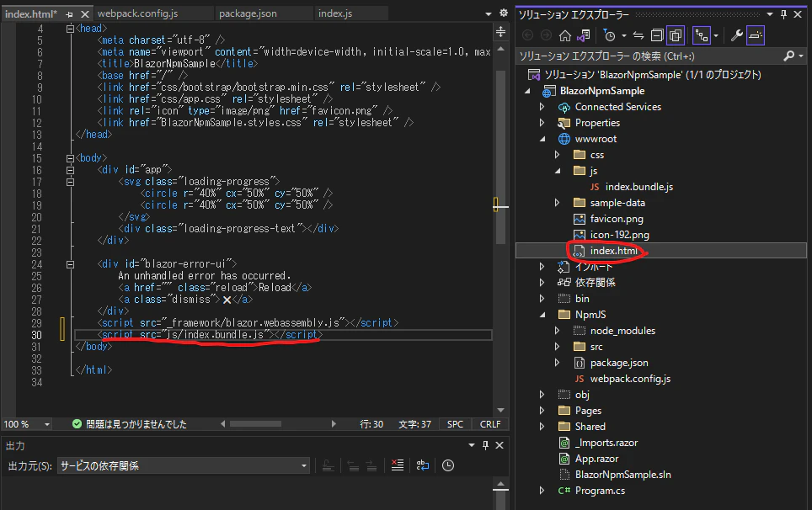Toggle the preview selected items button
Screen dimensions: 812x510
pyautogui.click(x=756, y=35)
